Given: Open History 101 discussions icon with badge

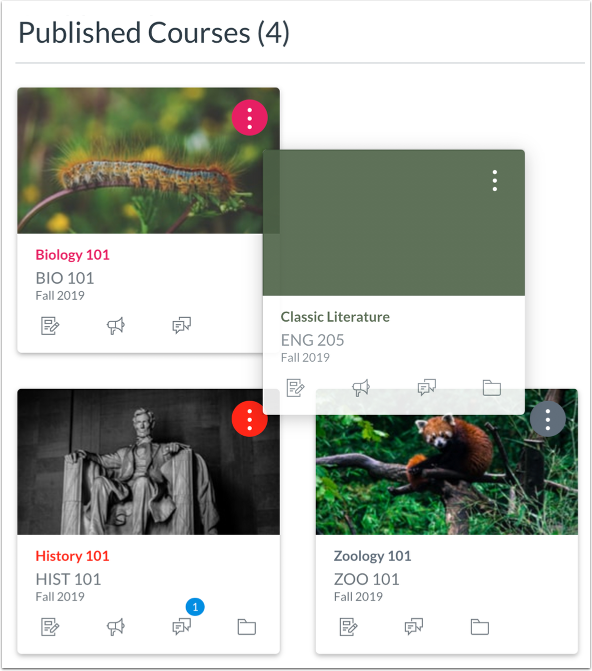Looking at the screenshot, I should click(181, 627).
